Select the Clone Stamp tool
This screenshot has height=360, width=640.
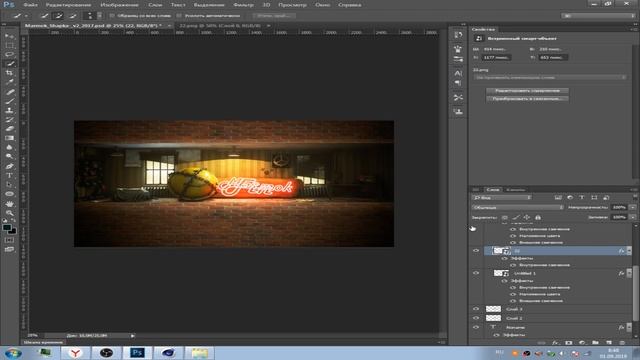(9, 110)
